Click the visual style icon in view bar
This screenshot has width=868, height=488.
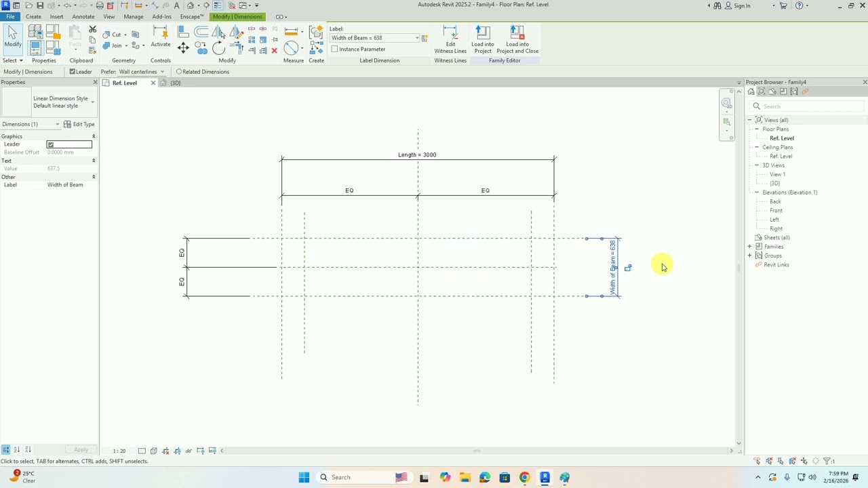(x=154, y=451)
